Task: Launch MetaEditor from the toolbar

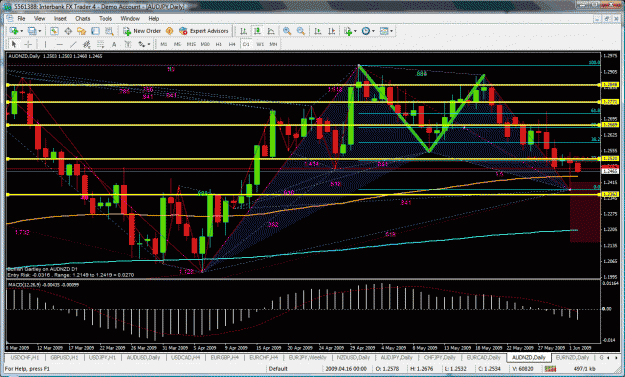Action: pos(169,31)
